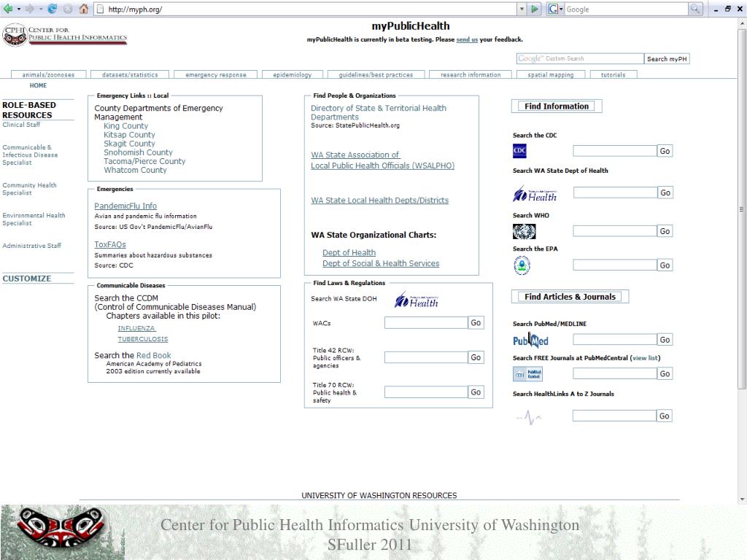Select Environmental Health Specialist role

[x=34, y=219]
